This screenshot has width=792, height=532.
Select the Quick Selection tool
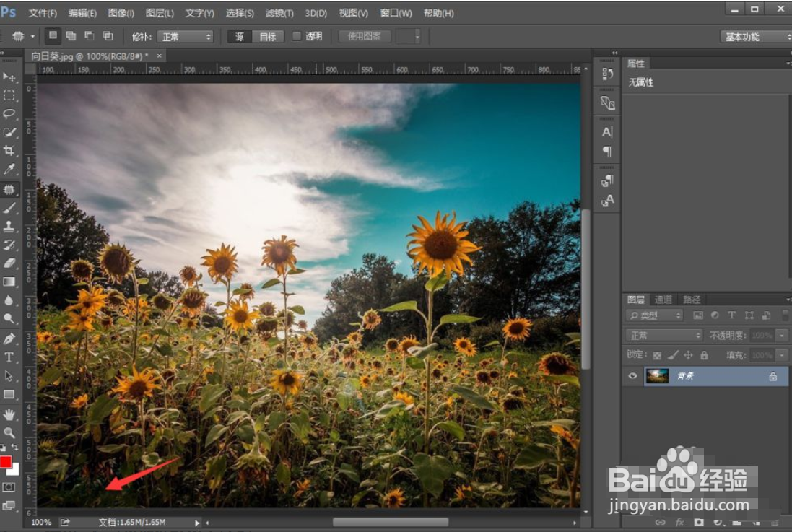9,132
